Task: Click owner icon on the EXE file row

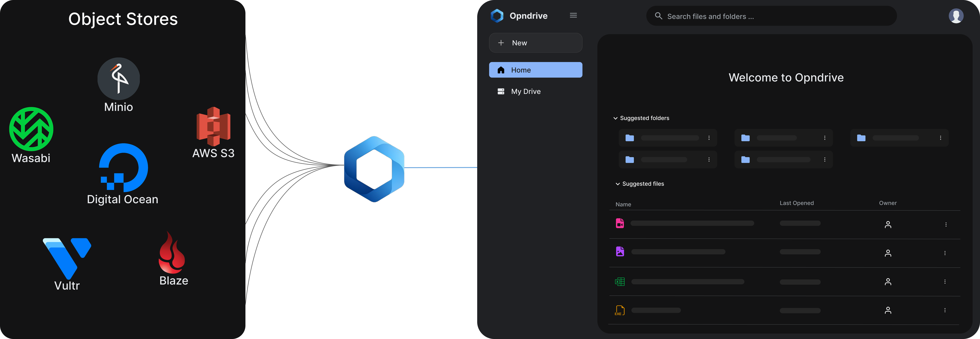Action: tap(888, 310)
